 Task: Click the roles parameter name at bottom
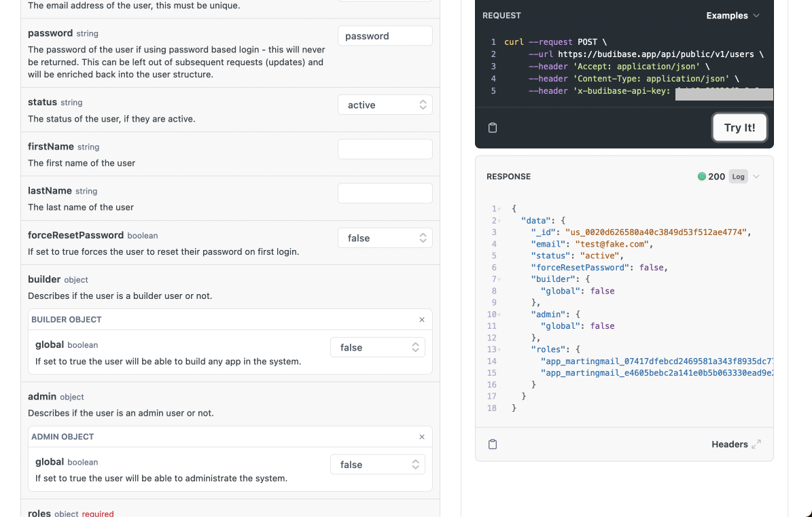coord(39,513)
